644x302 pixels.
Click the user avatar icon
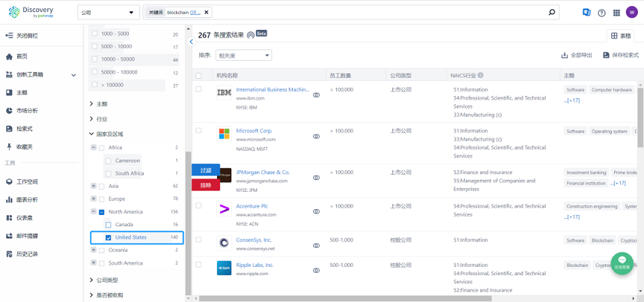click(633, 13)
